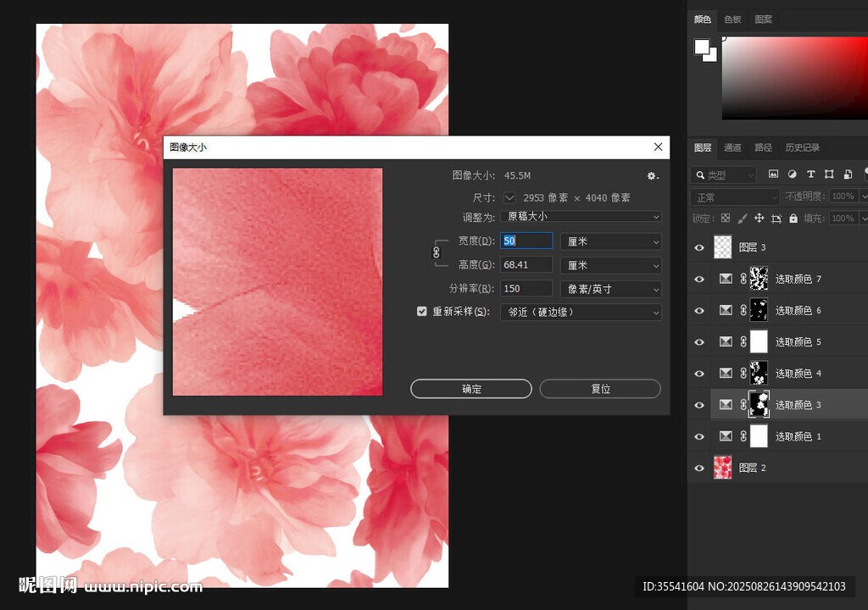Click the lock position move icon
Screen dimensions: 868x610
(759, 219)
